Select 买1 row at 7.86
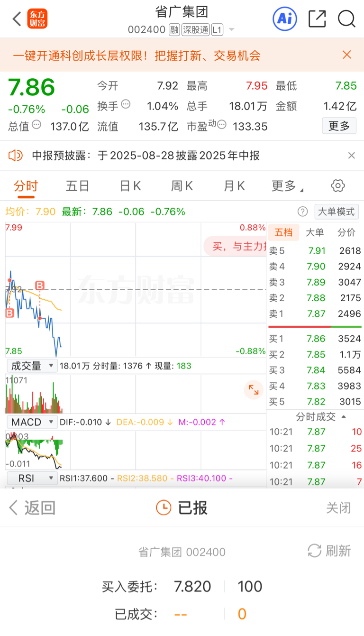364x636 pixels. [315, 339]
